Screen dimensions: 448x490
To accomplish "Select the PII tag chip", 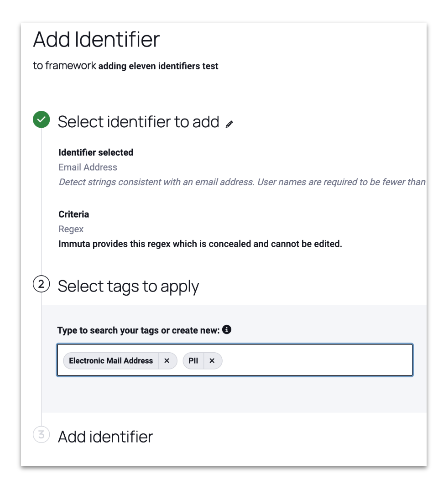I will point(193,360).
